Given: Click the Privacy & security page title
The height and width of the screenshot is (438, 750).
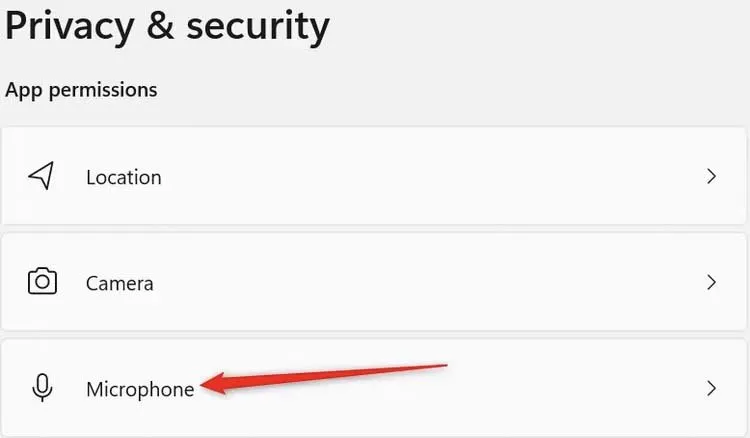Looking at the screenshot, I should 167,27.
